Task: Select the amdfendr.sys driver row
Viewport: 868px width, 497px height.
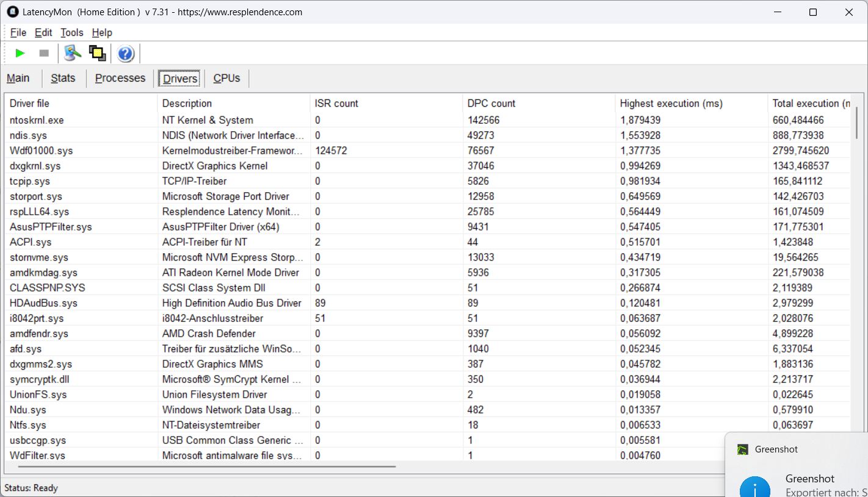Action: 427,334
